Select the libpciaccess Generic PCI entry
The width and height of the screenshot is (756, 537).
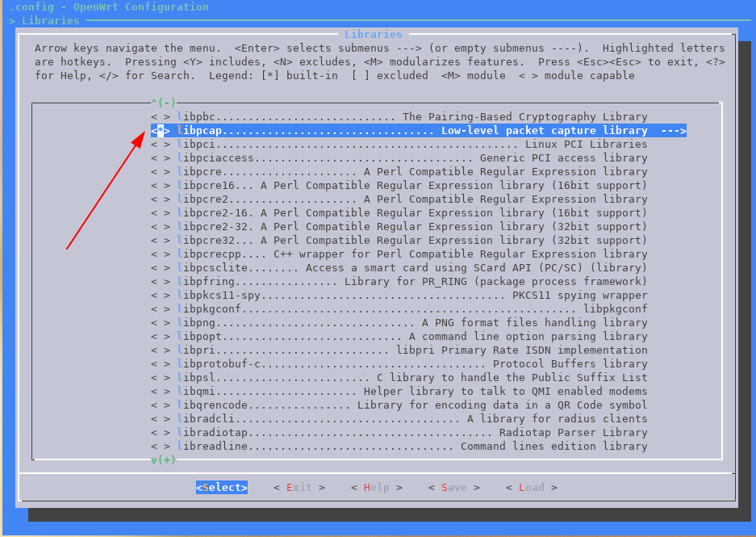click(411, 158)
